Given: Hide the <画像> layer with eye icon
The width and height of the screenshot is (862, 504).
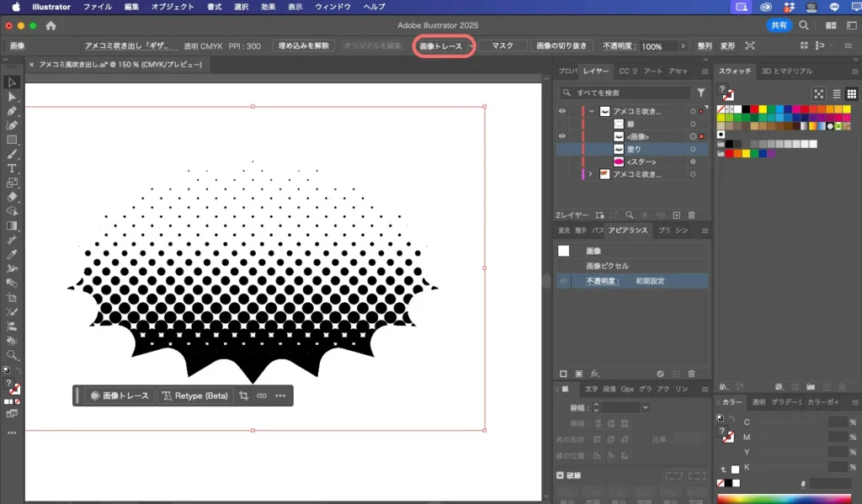Looking at the screenshot, I should click(562, 136).
